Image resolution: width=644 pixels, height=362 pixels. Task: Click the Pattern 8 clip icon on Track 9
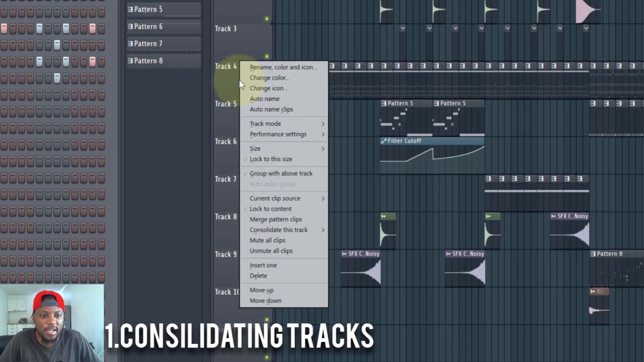tap(593, 254)
